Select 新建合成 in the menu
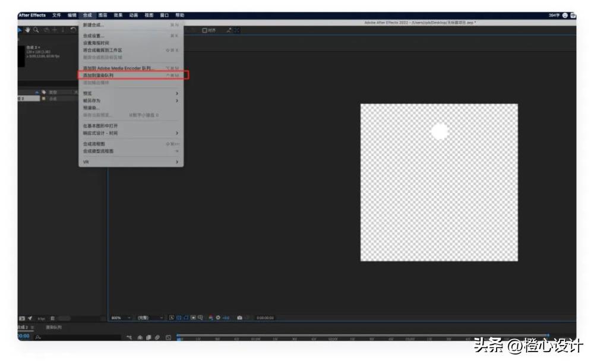The height and width of the screenshot is (364, 594). pos(131,25)
